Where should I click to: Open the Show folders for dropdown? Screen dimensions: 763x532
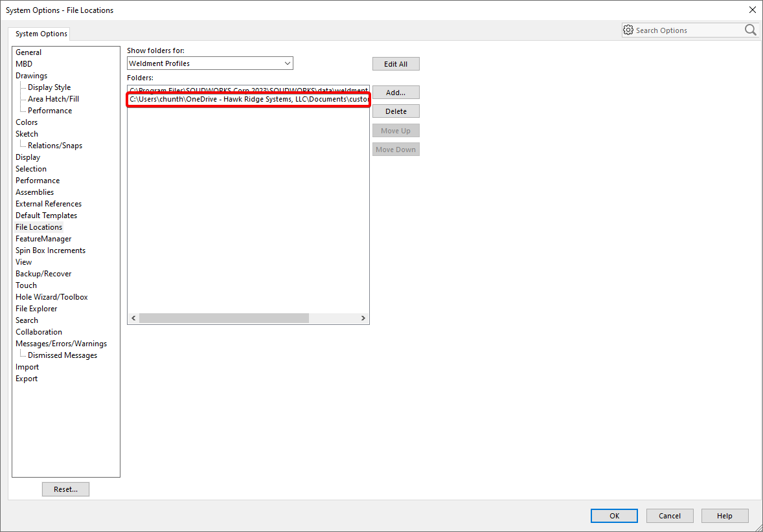pyautogui.click(x=211, y=63)
